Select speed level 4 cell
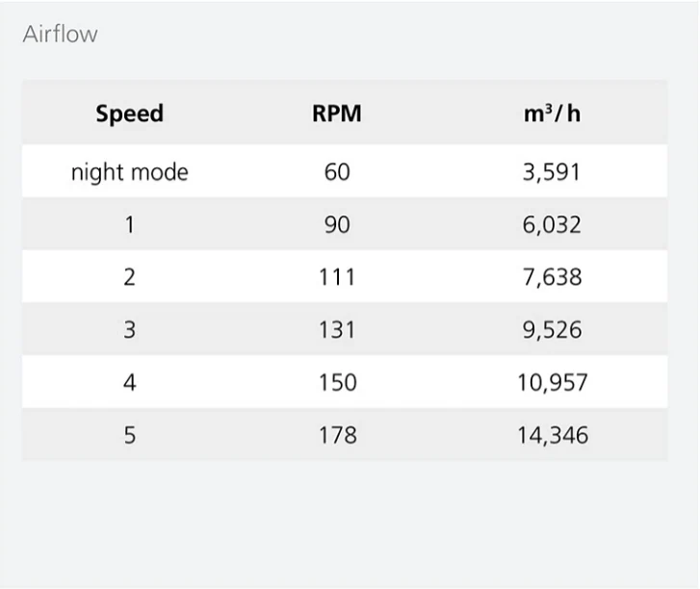700x589 pixels. (x=129, y=382)
